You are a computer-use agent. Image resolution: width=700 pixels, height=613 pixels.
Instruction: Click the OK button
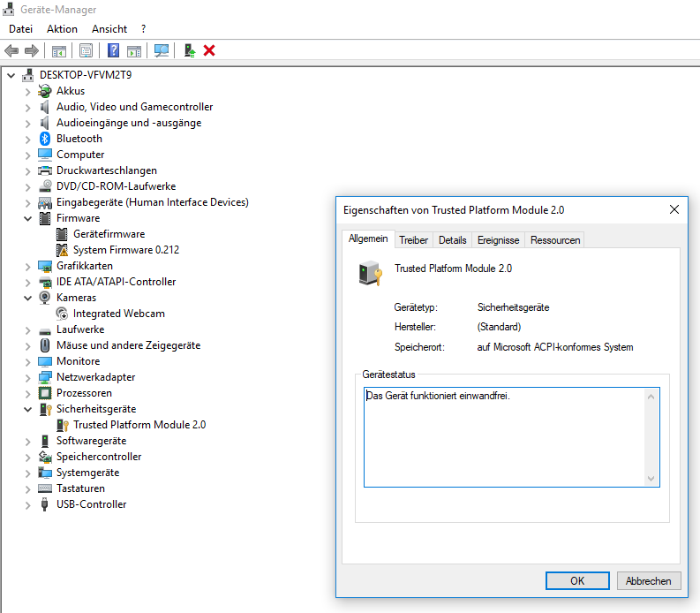pos(577,581)
